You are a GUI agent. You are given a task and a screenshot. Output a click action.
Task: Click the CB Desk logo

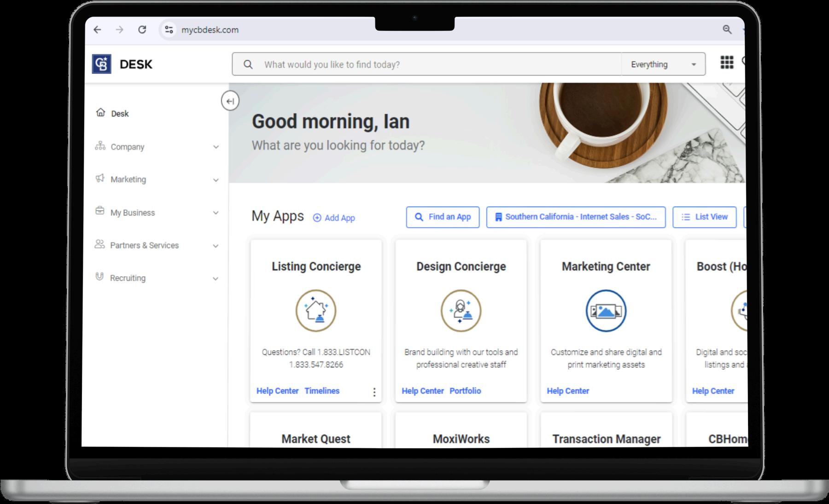coord(102,64)
